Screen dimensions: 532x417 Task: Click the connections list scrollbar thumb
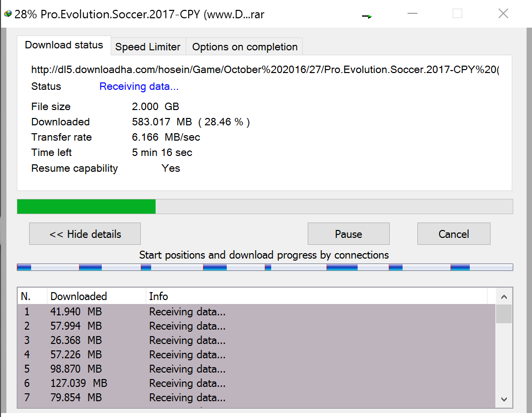[504, 314]
